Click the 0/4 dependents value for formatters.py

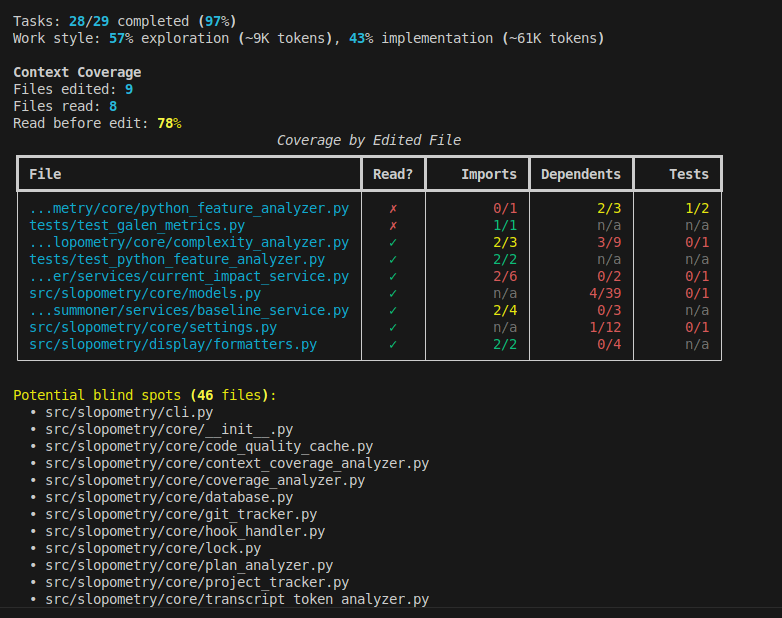tap(609, 344)
